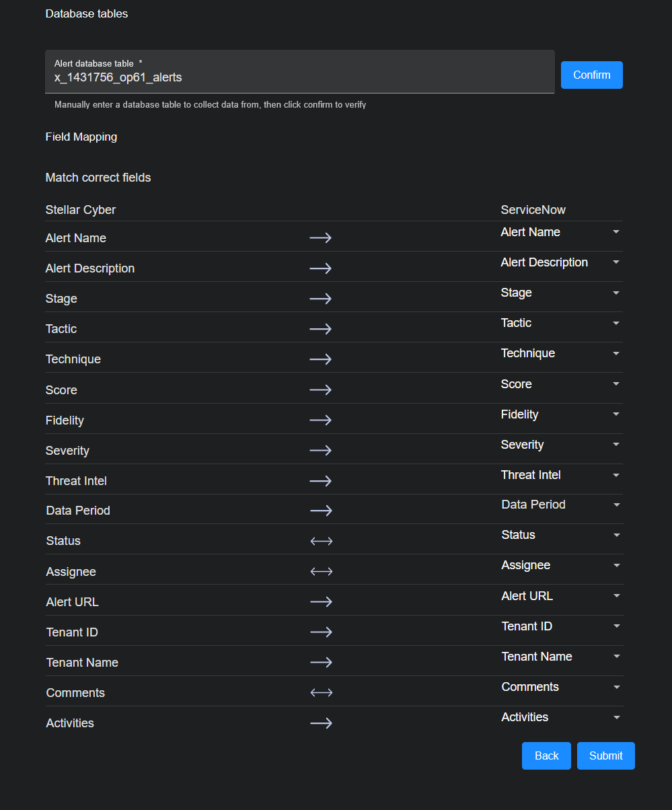Click the Submit button
The height and width of the screenshot is (810, 672).
click(x=605, y=756)
